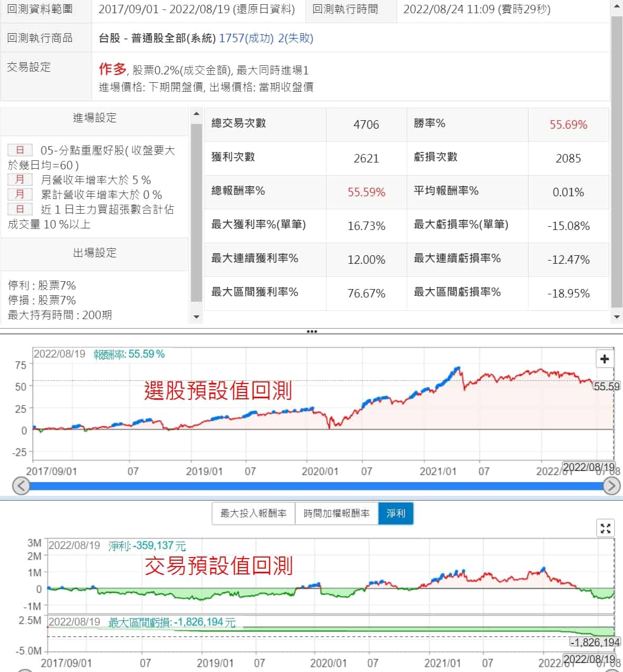This screenshot has width=623, height=672.
Task: Select the 淨利 tab
Action: tap(396, 513)
